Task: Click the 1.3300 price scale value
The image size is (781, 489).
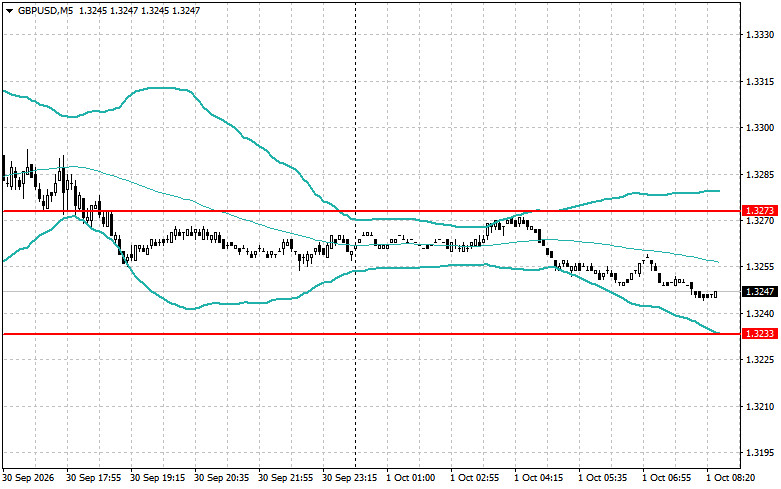Action: [x=760, y=128]
